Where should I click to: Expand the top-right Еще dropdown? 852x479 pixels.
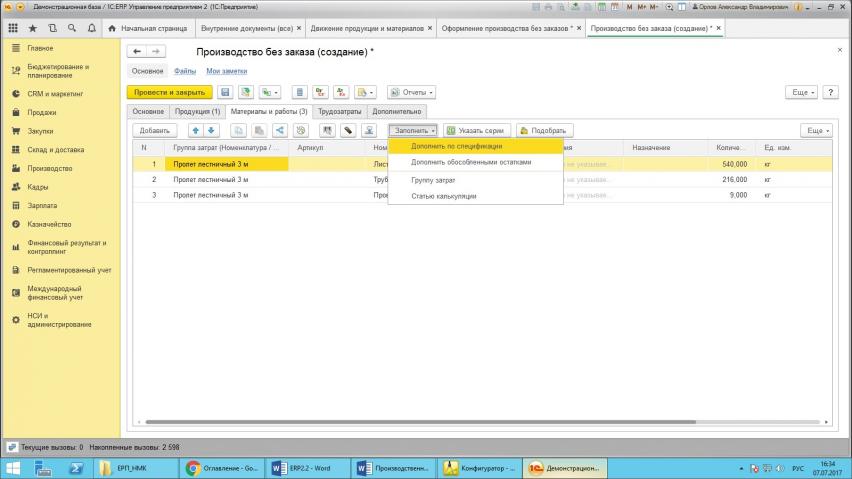pyautogui.click(x=803, y=92)
